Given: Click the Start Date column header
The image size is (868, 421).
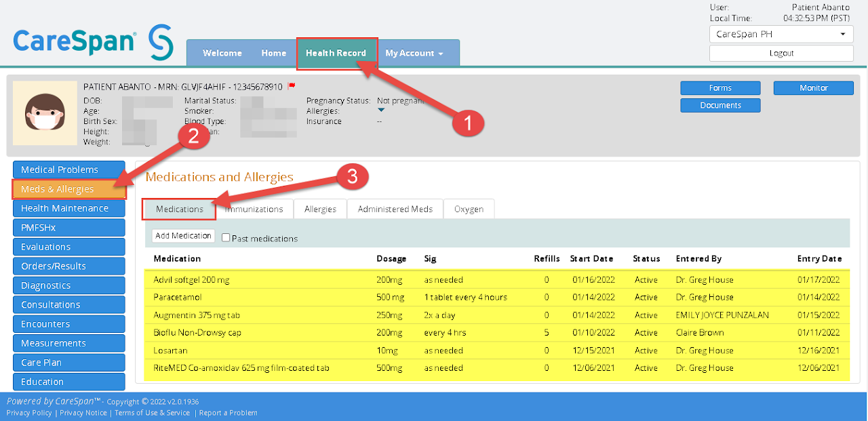Looking at the screenshot, I should 591,258.
